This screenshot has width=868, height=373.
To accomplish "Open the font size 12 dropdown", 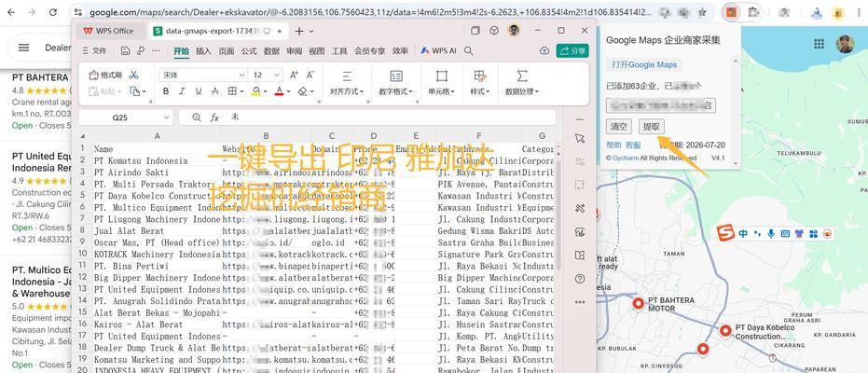I will click(277, 75).
